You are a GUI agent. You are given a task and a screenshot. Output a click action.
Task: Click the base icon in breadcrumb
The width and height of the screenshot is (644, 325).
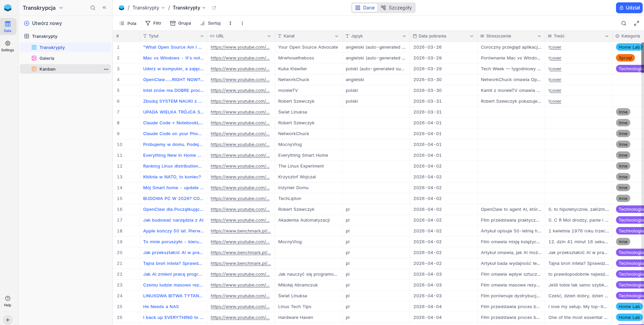[122, 8]
